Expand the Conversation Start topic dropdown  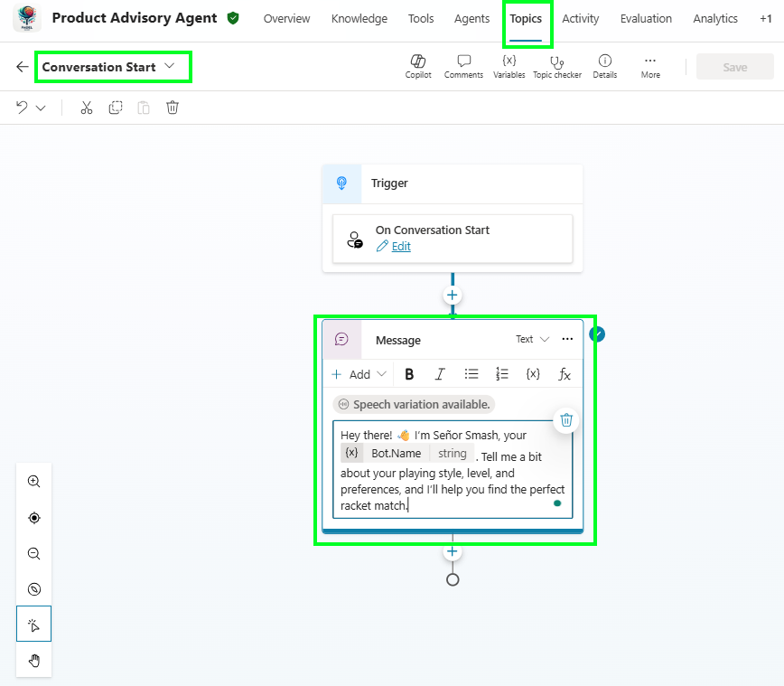[x=169, y=67]
